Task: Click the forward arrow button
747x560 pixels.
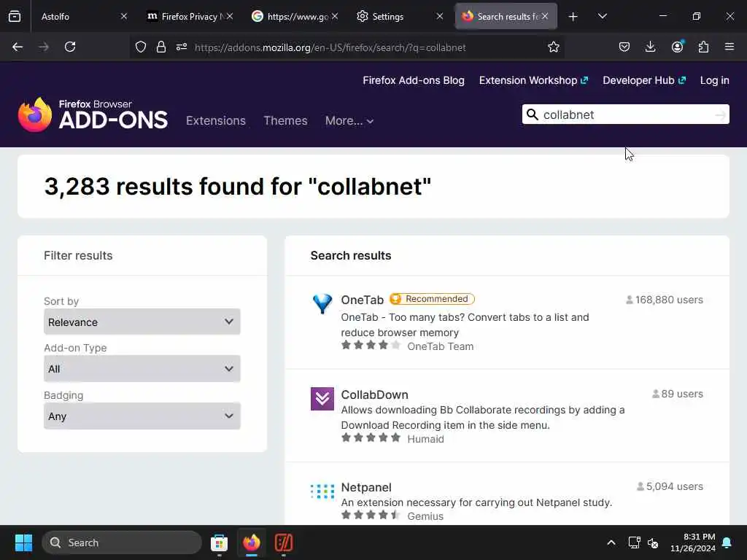Action: click(x=44, y=47)
